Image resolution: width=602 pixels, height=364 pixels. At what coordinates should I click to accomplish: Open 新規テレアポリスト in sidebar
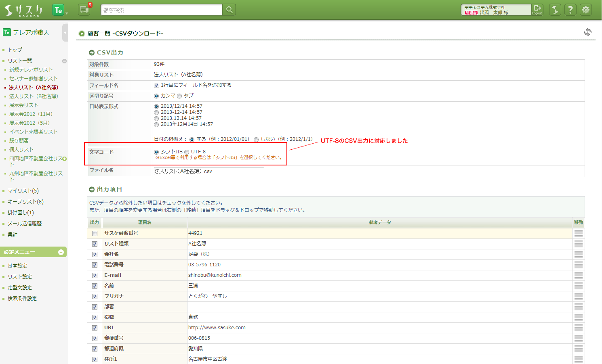tap(31, 70)
